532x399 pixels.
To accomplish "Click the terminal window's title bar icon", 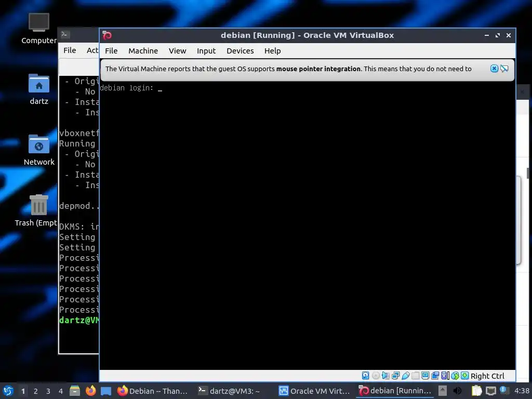I will (64, 34).
